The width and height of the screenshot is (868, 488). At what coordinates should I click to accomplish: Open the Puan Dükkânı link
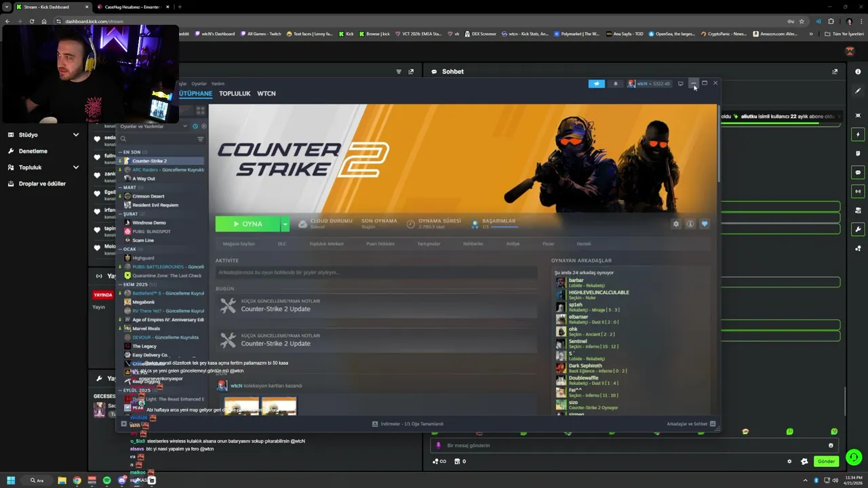[x=380, y=243]
